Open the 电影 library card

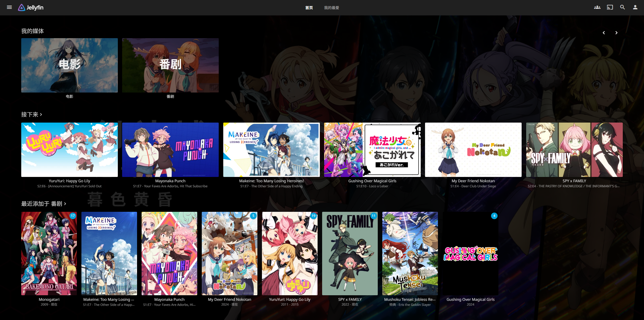[70, 65]
